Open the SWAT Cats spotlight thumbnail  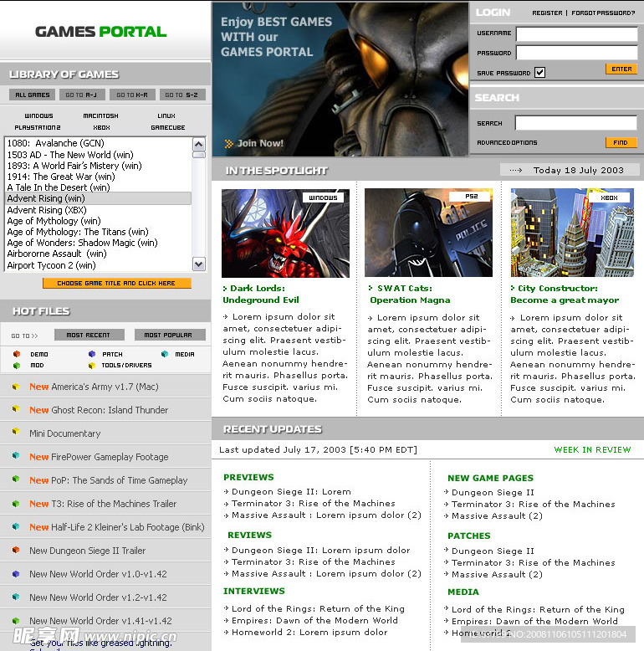(x=428, y=233)
